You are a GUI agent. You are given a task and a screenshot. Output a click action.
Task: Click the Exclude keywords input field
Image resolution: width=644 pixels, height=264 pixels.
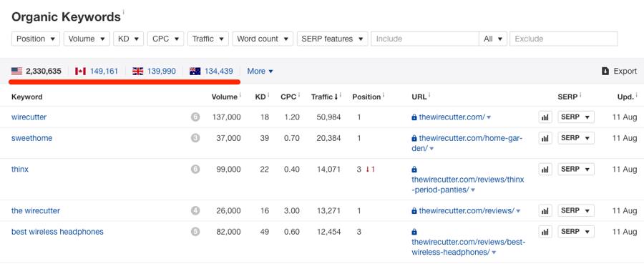click(564, 39)
